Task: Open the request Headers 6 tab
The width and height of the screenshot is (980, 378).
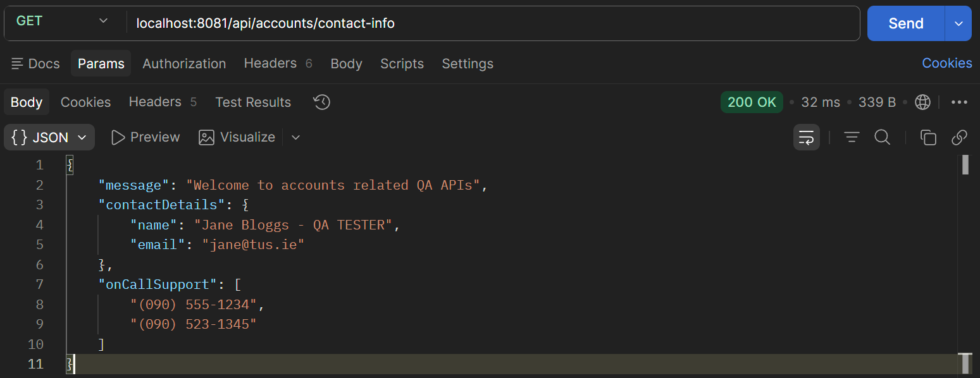Action: [278, 63]
